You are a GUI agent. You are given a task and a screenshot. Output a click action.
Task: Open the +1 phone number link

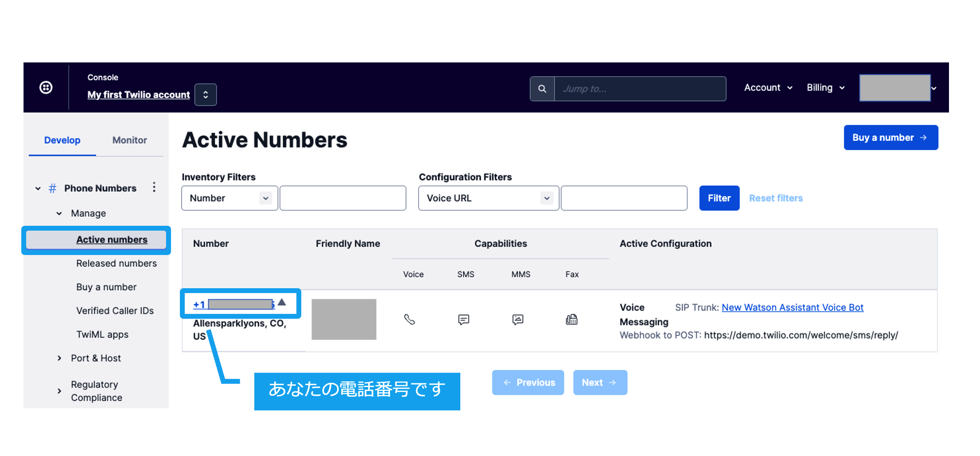[234, 304]
